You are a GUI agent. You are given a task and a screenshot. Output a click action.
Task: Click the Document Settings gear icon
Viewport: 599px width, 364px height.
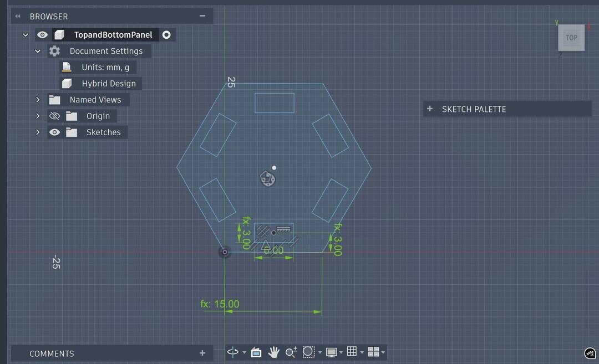point(54,51)
